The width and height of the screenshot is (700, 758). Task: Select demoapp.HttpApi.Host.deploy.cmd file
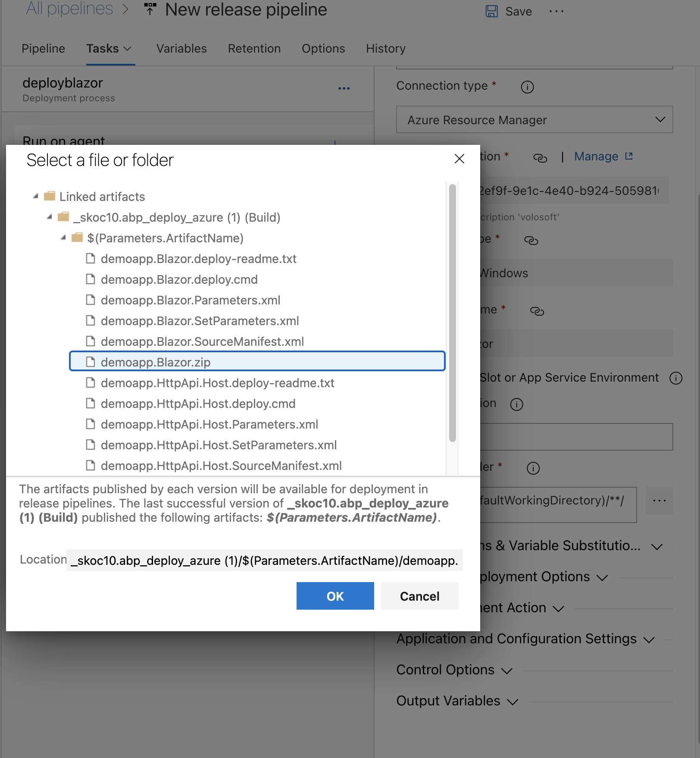198,404
